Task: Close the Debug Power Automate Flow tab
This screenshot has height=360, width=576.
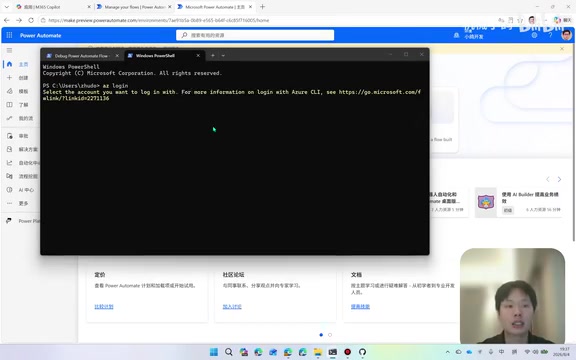Action: coord(117,55)
